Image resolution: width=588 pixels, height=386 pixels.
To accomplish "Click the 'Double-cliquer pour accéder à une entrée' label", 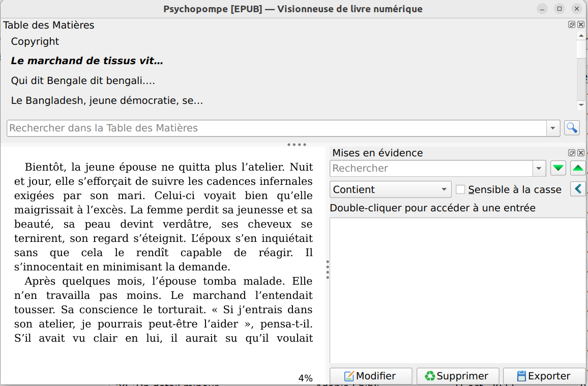I will (432, 208).
